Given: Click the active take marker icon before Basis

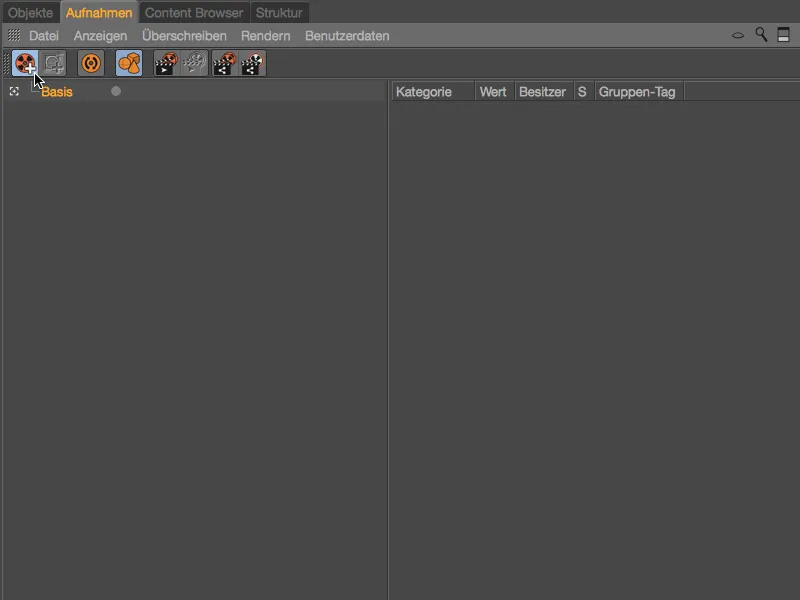Looking at the screenshot, I should [14, 91].
